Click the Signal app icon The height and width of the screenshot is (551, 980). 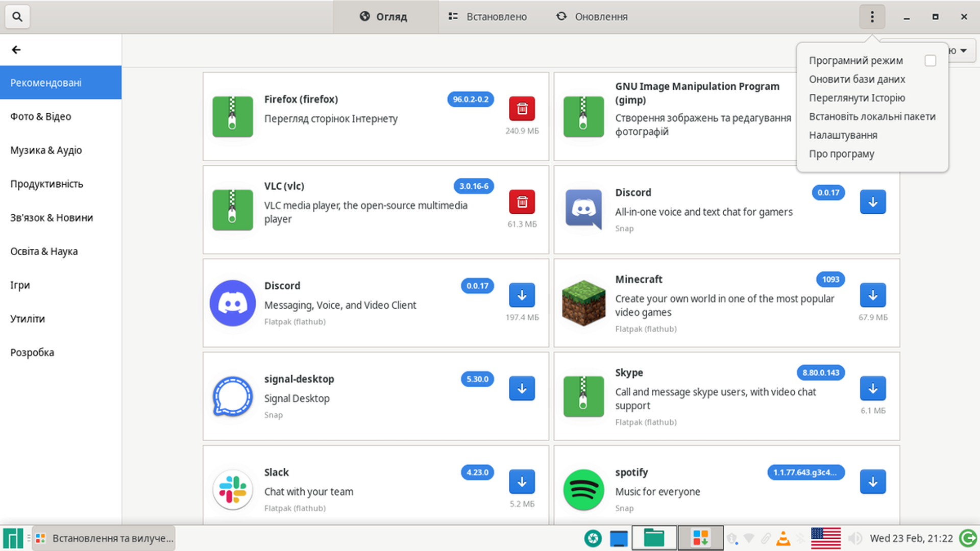click(233, 396)
